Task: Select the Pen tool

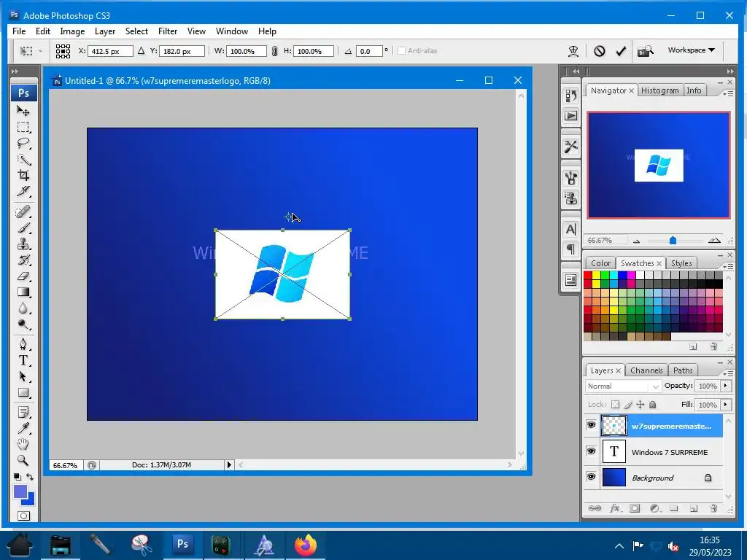Action: 23,344
